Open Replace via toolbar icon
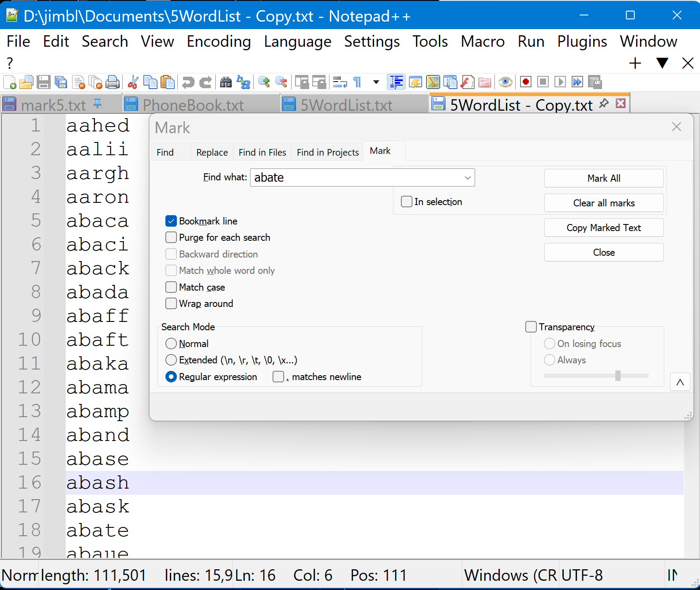Image resolution: width=700 pixels, height=590 pixels. tap(243, 82)
